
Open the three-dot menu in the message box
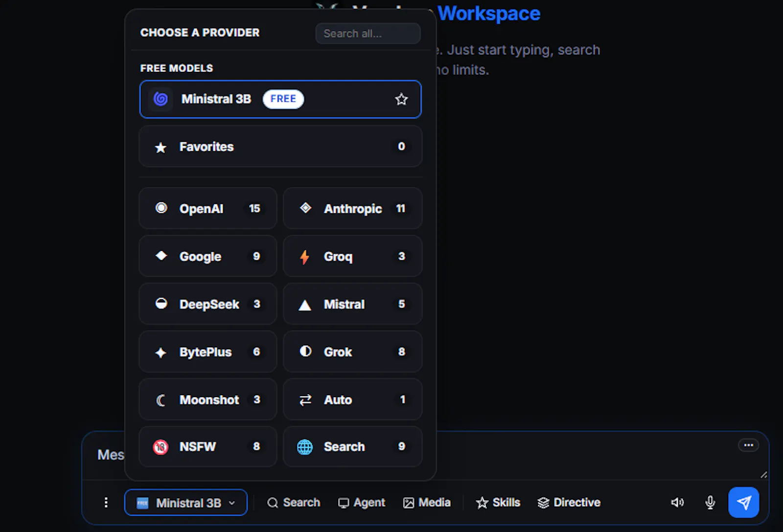(x=748, y=445)
